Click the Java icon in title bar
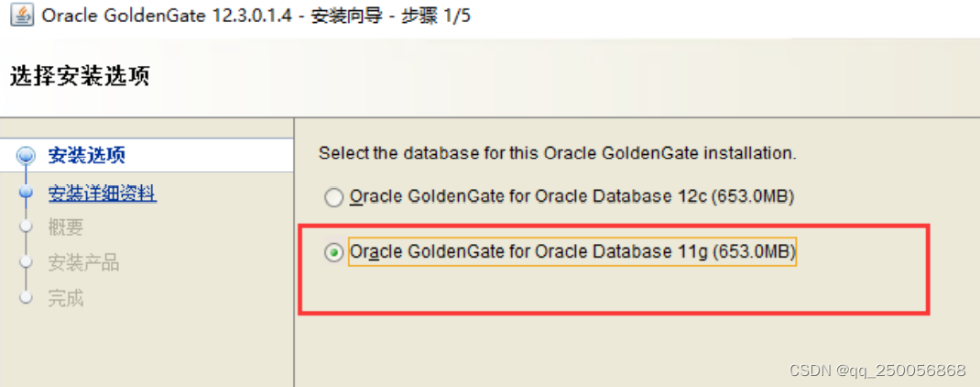 pyautogui.click(x=20, y=17)
